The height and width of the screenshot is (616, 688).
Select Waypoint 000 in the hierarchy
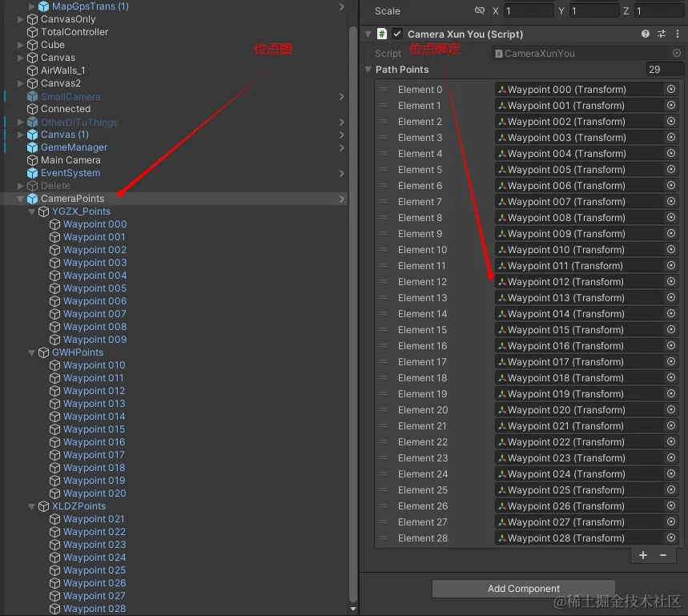pos(95,224)
